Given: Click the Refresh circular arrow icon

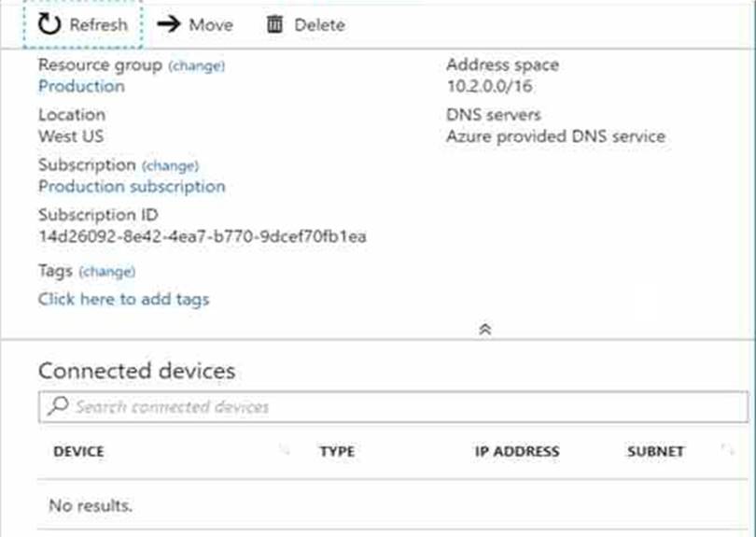Looking at the screenshot, I should click(49, 24).
